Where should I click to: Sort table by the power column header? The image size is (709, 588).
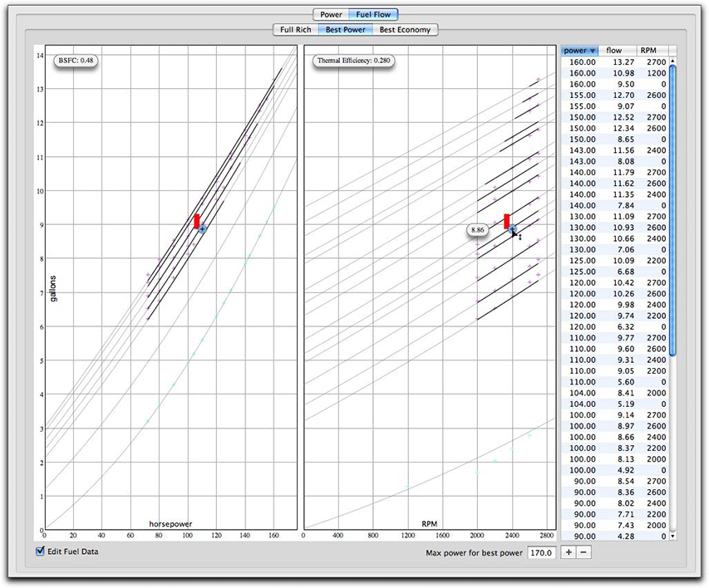coord(580,51)
